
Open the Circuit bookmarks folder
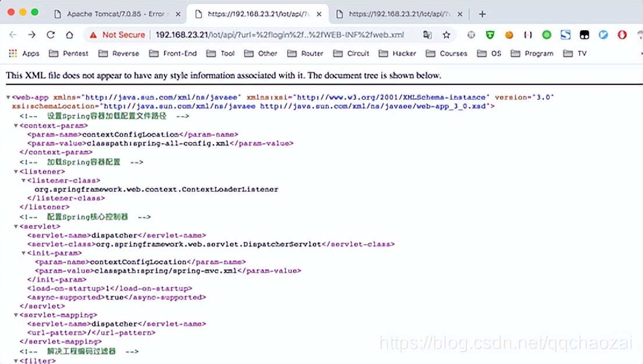click(351, 53)
